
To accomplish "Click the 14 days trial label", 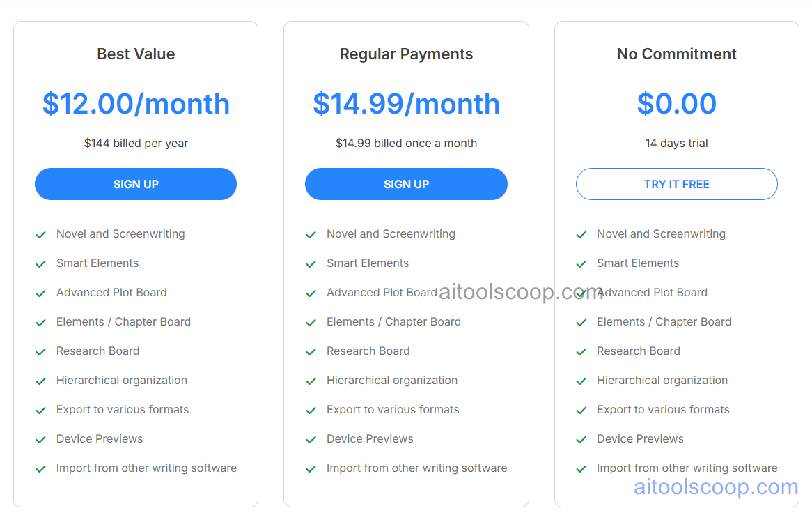I will point(676,143).
